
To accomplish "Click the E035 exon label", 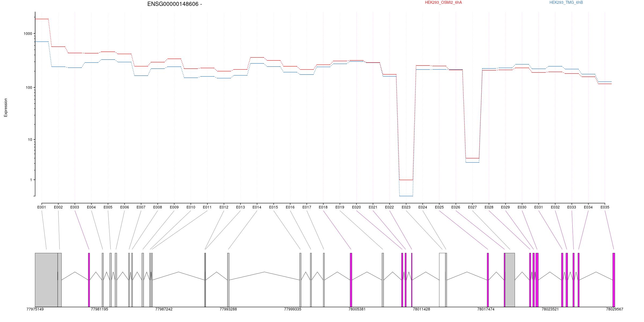I will click(x=605, y=207).
